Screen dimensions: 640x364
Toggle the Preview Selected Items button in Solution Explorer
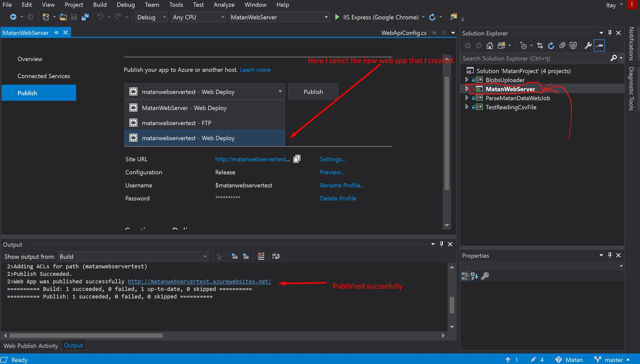pos(599,46)
